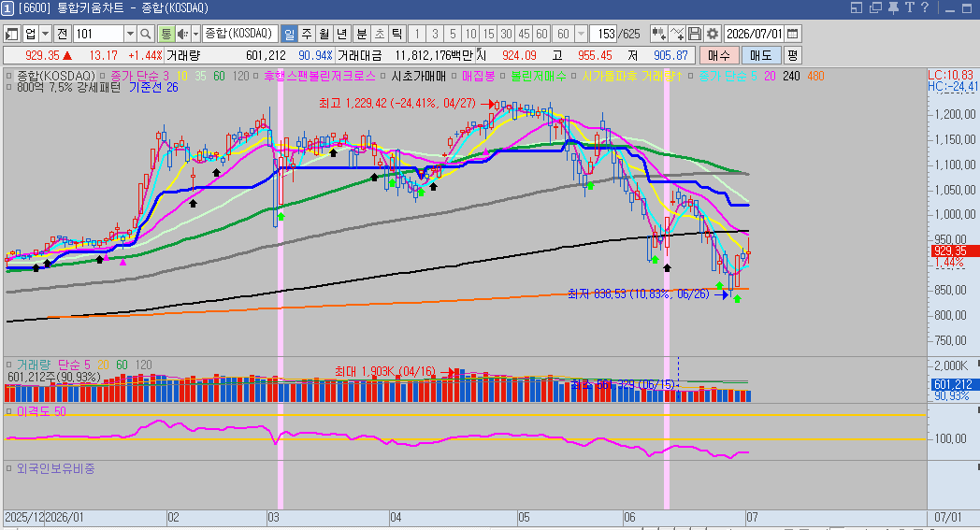
Task: Select the 30 interval button
Action: 506,34
